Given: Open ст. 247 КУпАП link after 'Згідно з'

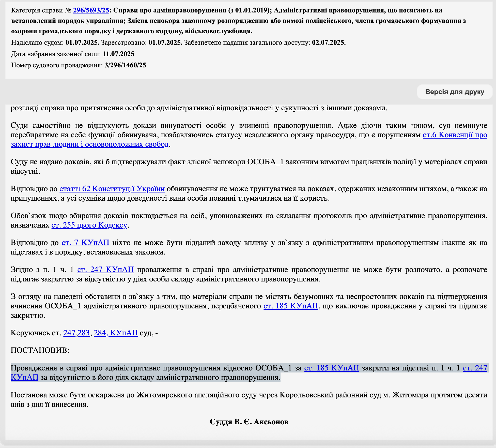Looking at the screenshot, I should pos(105,270).
